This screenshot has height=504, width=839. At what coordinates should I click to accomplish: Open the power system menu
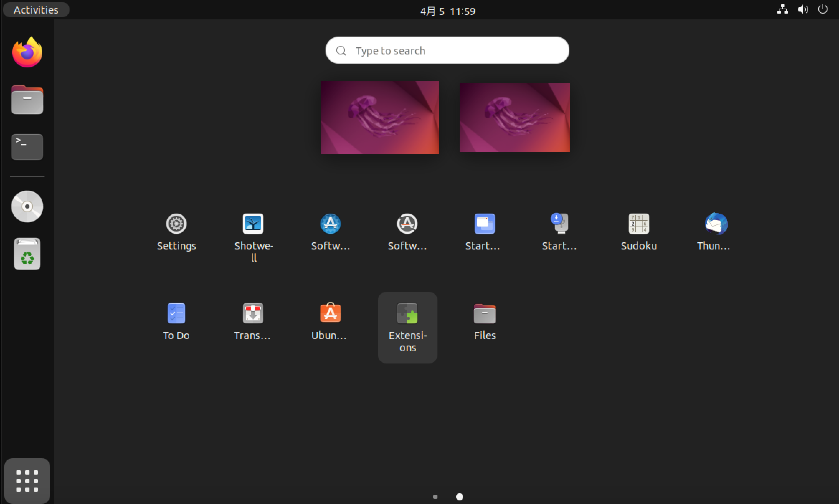823,10
